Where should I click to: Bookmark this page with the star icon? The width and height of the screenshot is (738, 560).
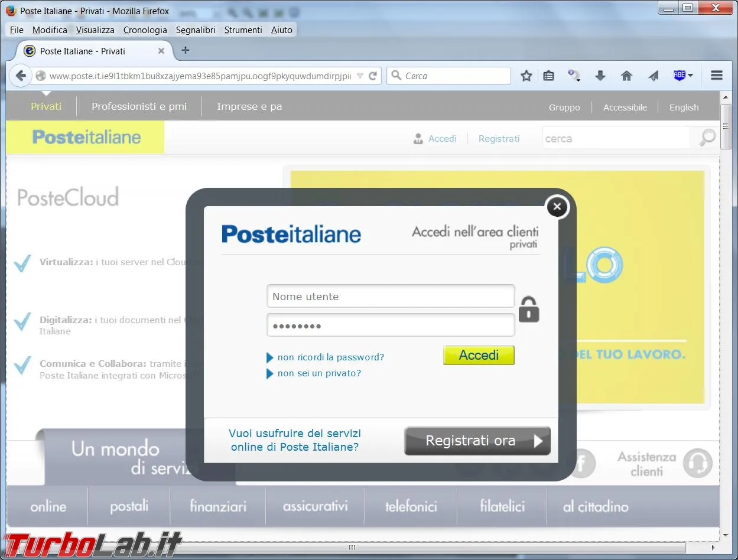pos(526,76)
